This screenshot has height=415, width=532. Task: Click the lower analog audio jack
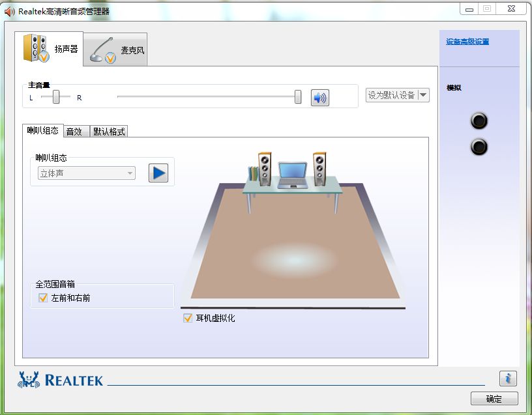pyautogui.click(x=479, y=147)
